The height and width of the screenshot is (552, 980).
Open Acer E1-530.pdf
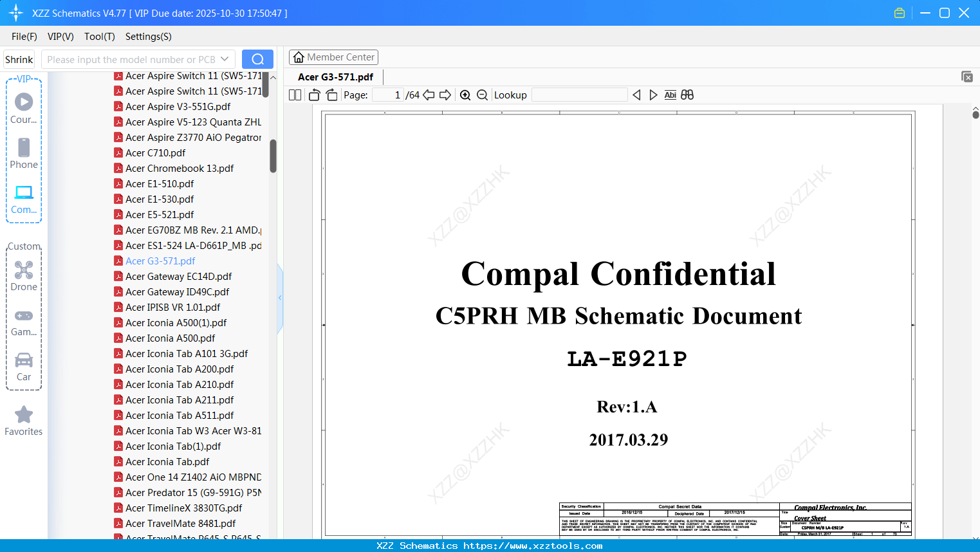click(x=154, y=199)
